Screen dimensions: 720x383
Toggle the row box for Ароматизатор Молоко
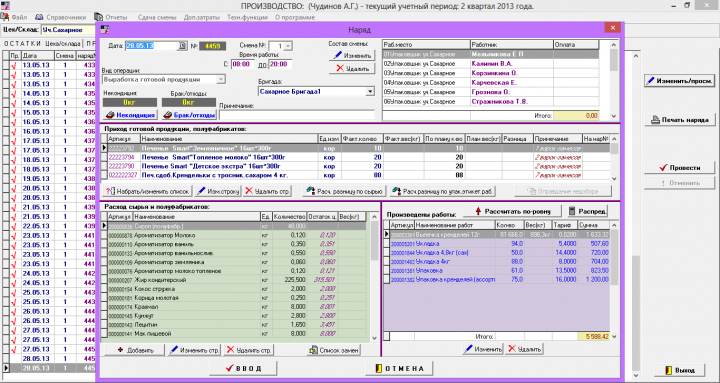tap(104, 235)
